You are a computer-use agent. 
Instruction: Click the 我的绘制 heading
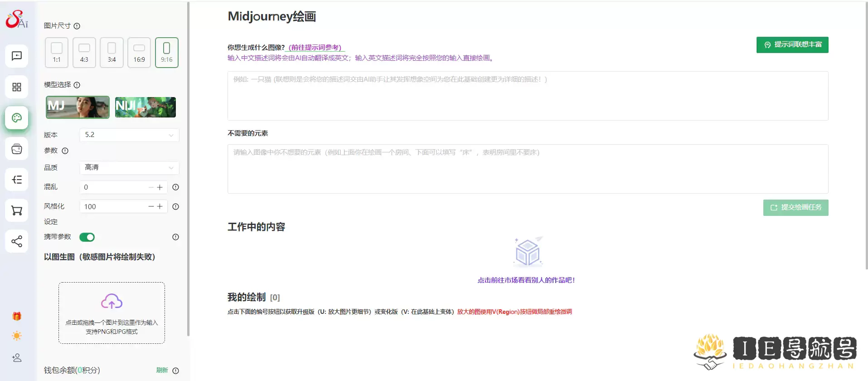coord(247,297)
